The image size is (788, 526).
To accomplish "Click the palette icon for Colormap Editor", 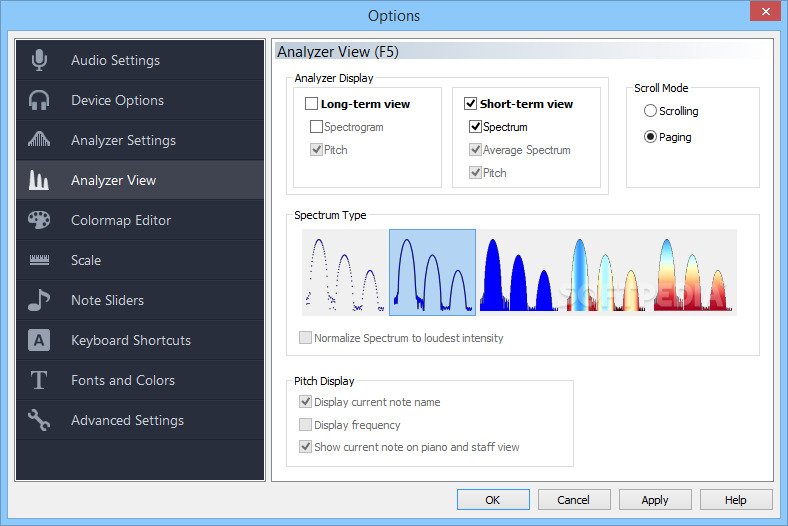I will pyautogui.click(x=39, y=220).
